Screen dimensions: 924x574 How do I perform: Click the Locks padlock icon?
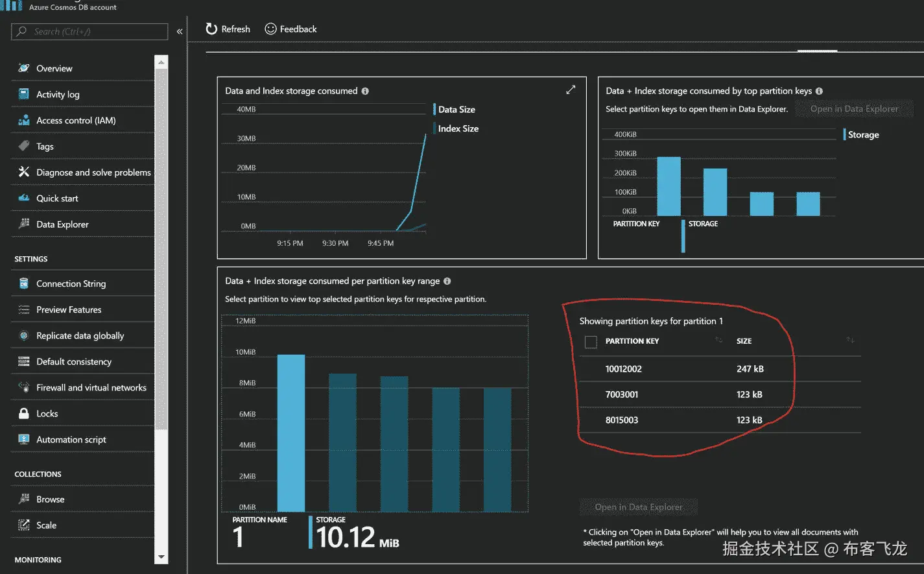tap(24, 413)
